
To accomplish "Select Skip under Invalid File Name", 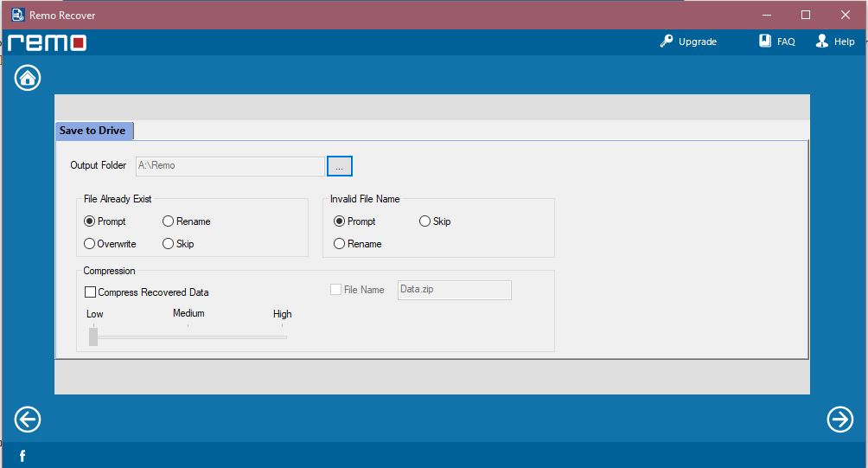I will pos(425,221).
